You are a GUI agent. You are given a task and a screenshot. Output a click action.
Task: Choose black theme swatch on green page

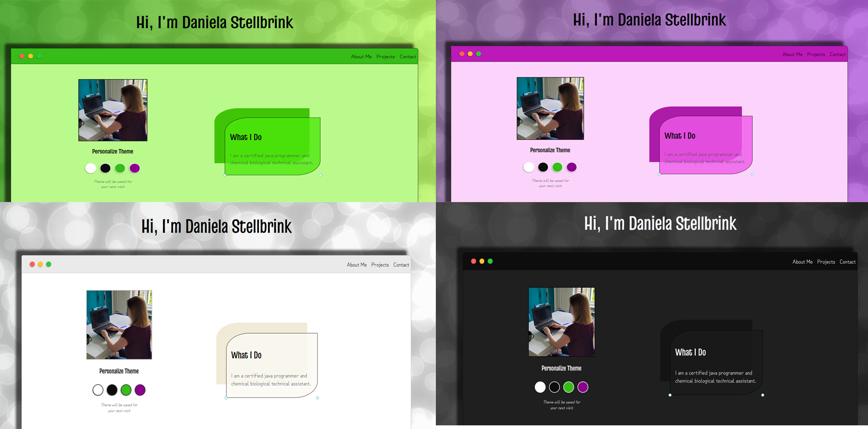[x=105, y=168]
